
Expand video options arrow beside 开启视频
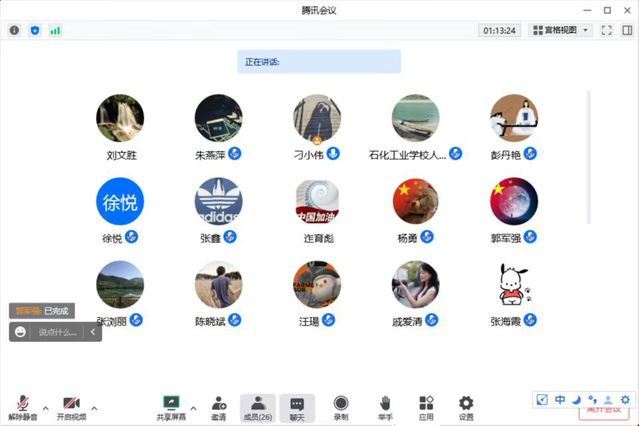[94, 406]
